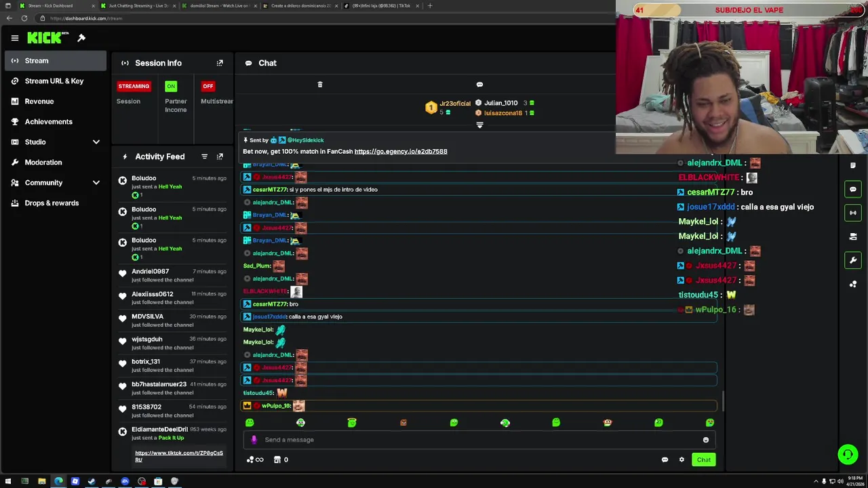Click the first green emote in quick emote row
The width and height of the screenshot is (868, 488).
[x=250, y=423]
